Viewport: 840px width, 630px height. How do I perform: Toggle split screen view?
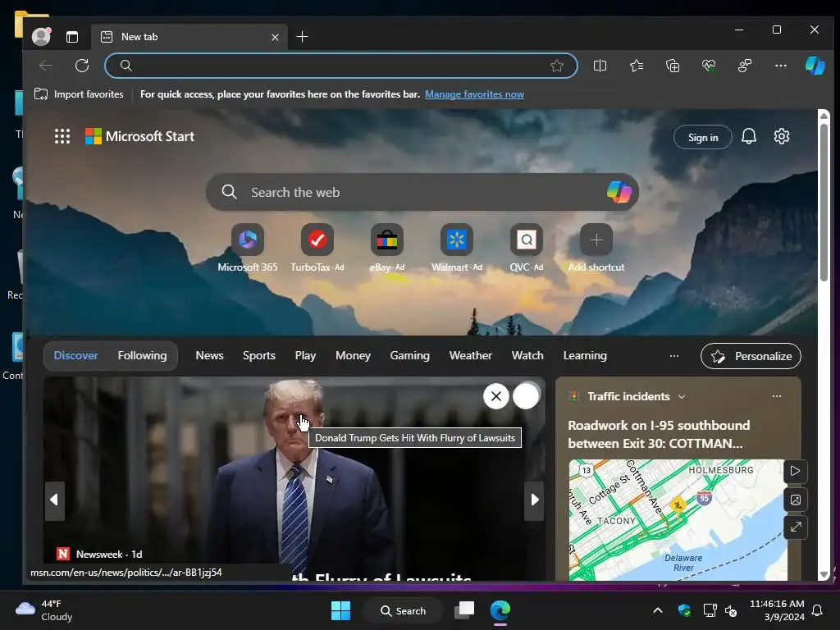point(600,66)
